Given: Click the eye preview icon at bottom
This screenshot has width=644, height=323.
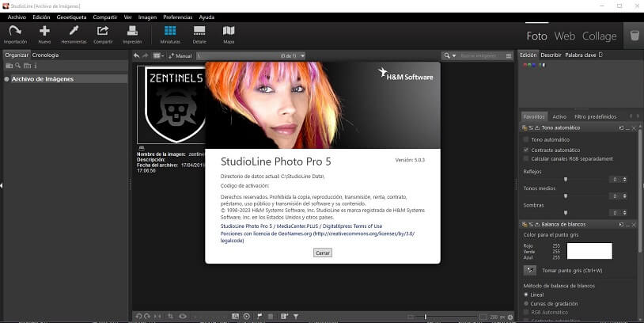Looking at the screenshot, I should (x=183, y=317).
